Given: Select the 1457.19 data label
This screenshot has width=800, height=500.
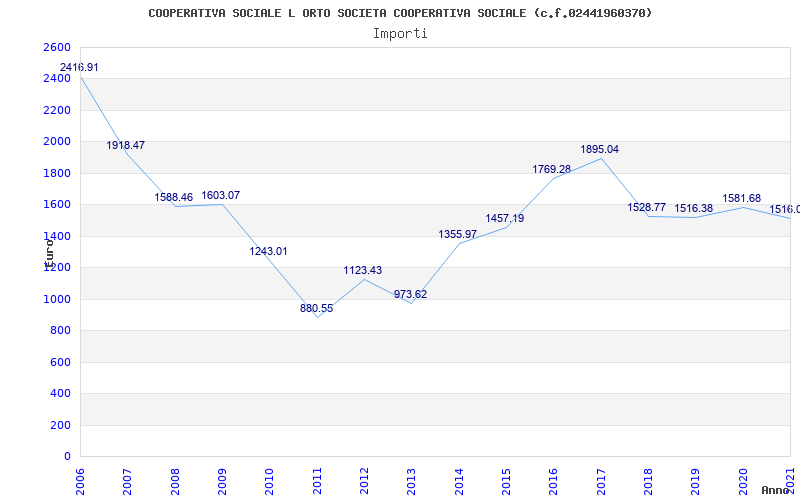Looking at the screenshot, I should 504,219.
